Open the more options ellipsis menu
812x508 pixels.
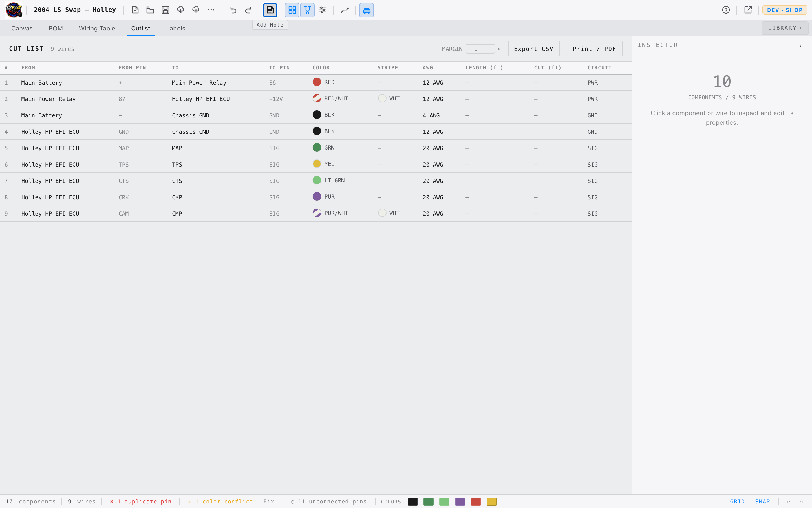(211, 10)
